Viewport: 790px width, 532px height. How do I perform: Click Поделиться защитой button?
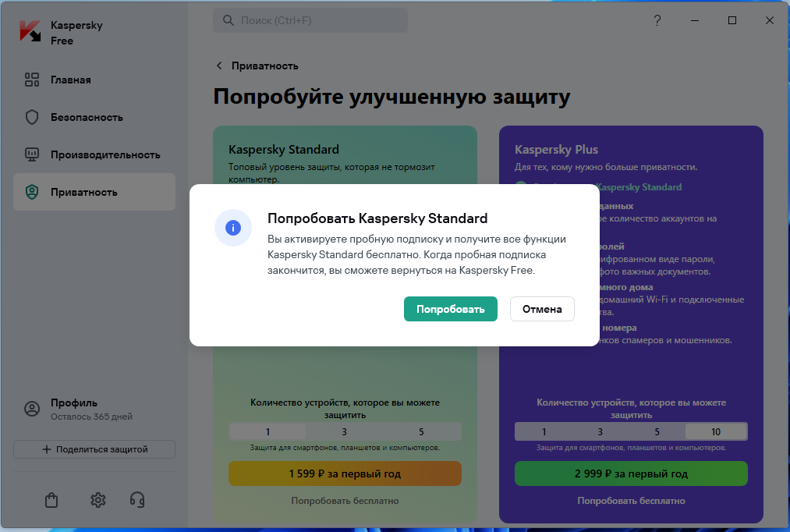(x=94, y=449)
